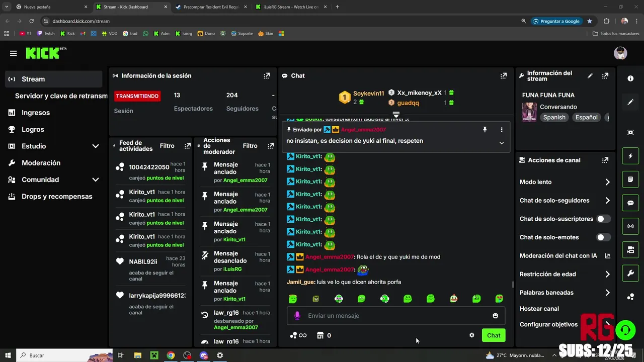Edit stream information with pencil icon
The height and width of the screenshot is (362, 644).
(590, 76)
